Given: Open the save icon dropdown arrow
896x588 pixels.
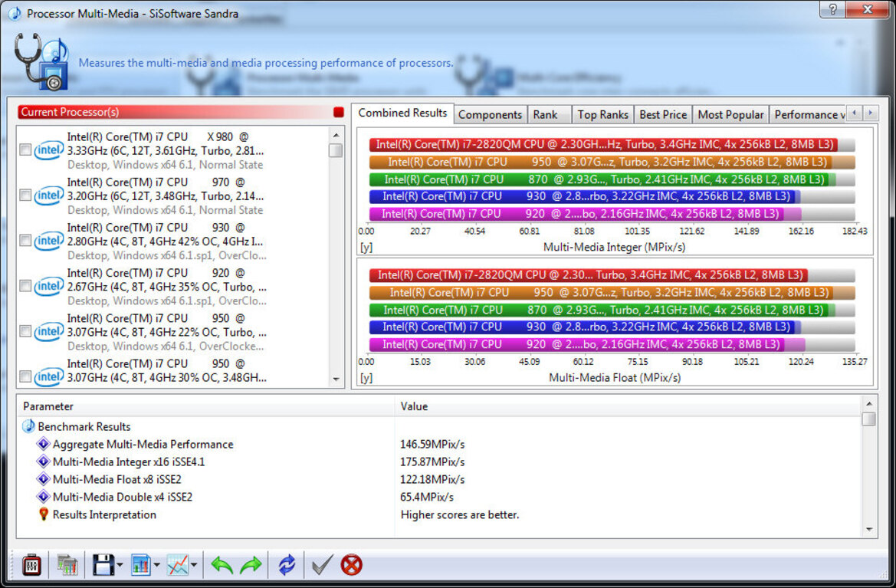Looking at the screenshot, I should pos(120,566).
